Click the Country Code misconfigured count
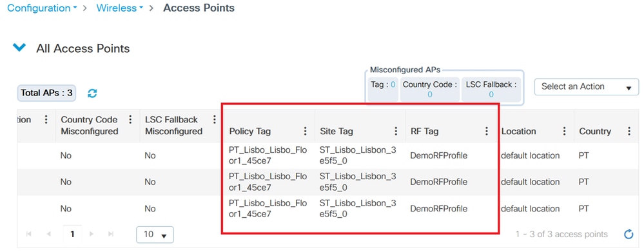This screenshot has width=644, height=252. coord(429,94)
